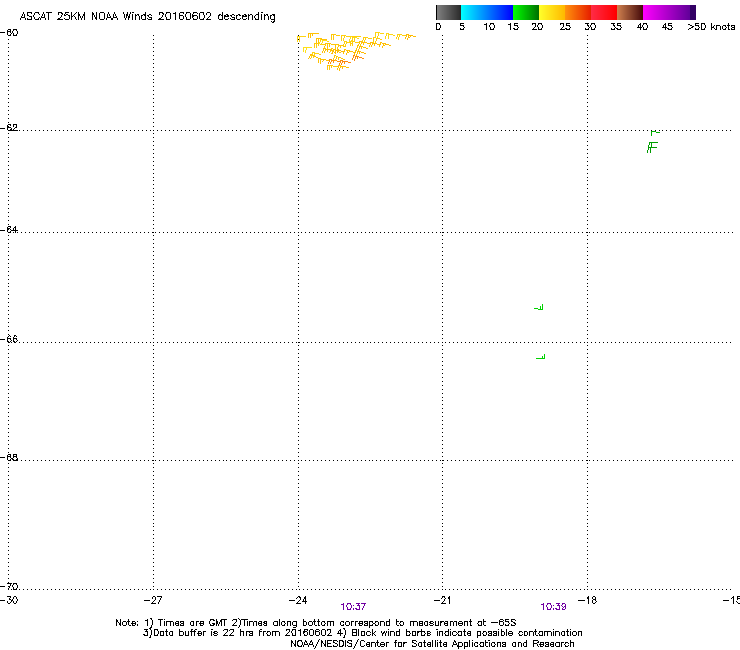Click the '>50 knots' legend label
This screenshot has height=650, width=740.
tap(711, 27)
